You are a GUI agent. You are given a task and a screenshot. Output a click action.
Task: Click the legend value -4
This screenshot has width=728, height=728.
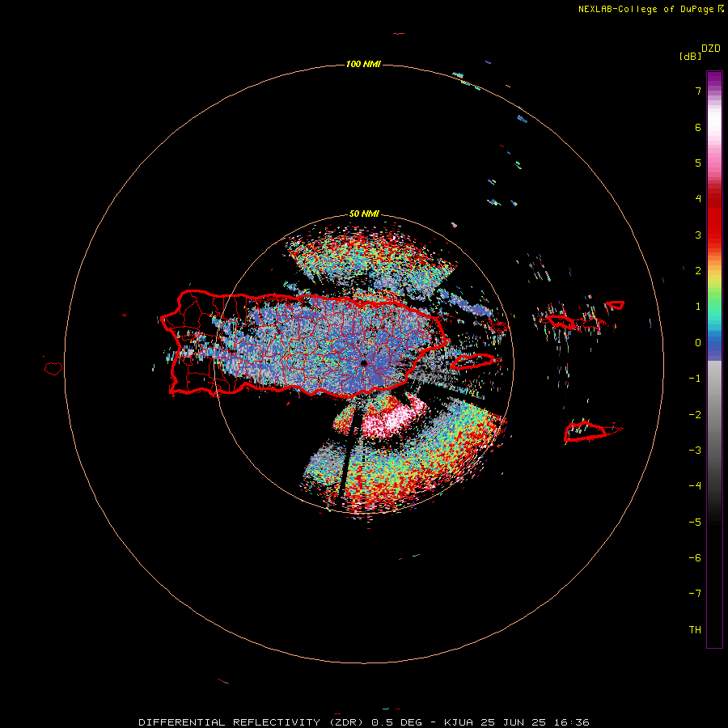tap(695, 486)
